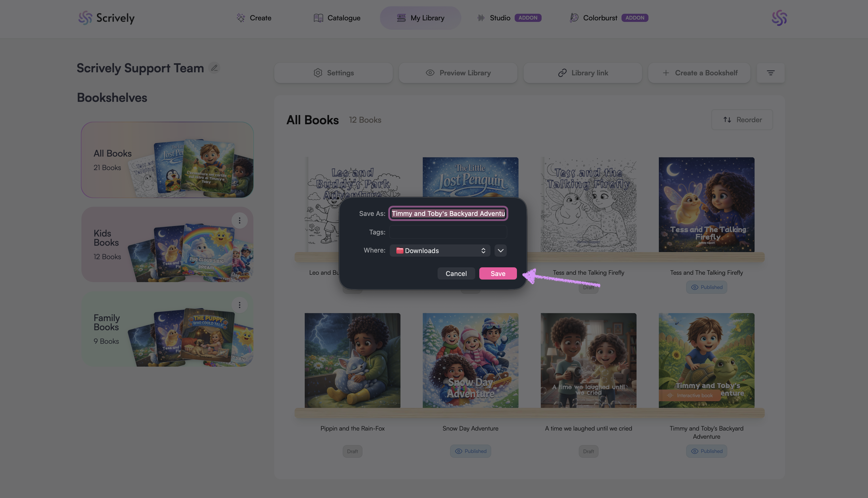Click into the Tags input field

[x=448, y=232]
